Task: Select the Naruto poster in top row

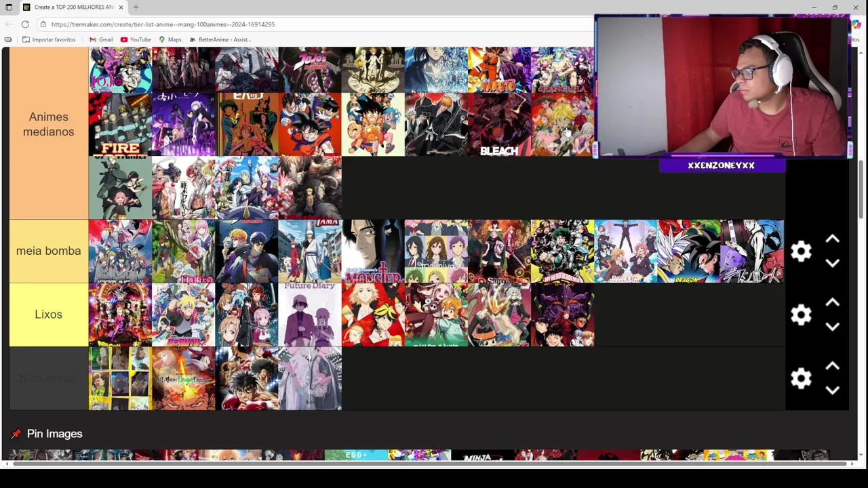Action: (499, 69)
